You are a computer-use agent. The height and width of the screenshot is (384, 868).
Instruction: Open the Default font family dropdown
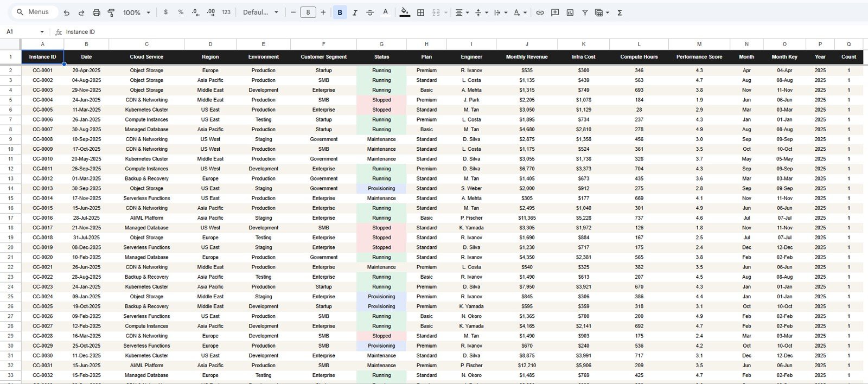click(260, 12)
